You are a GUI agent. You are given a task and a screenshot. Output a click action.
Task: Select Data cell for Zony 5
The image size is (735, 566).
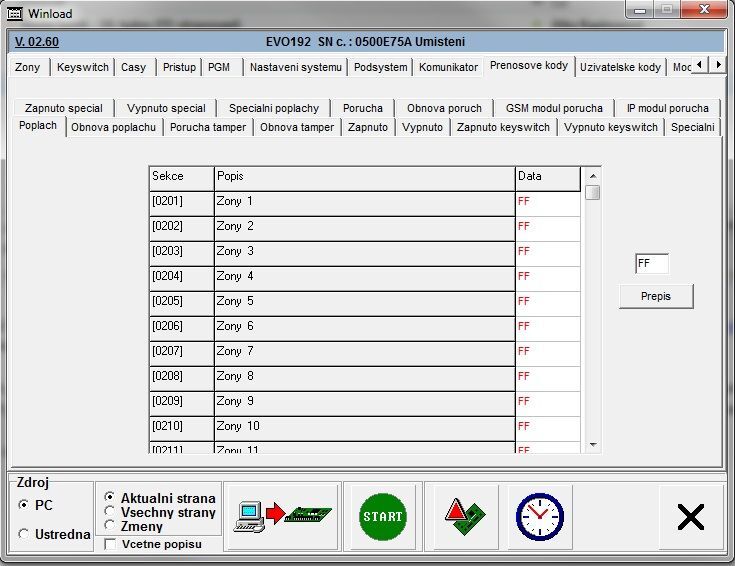[547, 301]
